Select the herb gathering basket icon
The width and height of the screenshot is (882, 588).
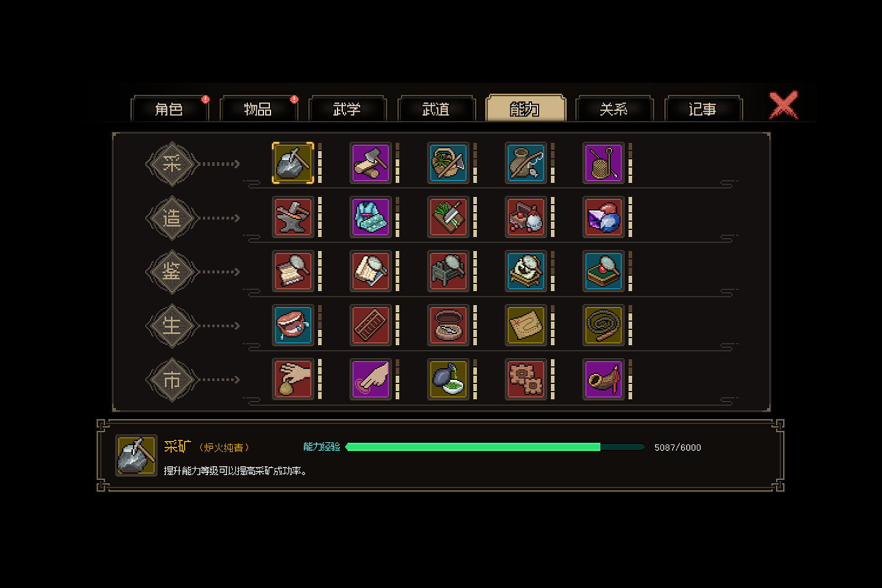click(x=448, y=163)
